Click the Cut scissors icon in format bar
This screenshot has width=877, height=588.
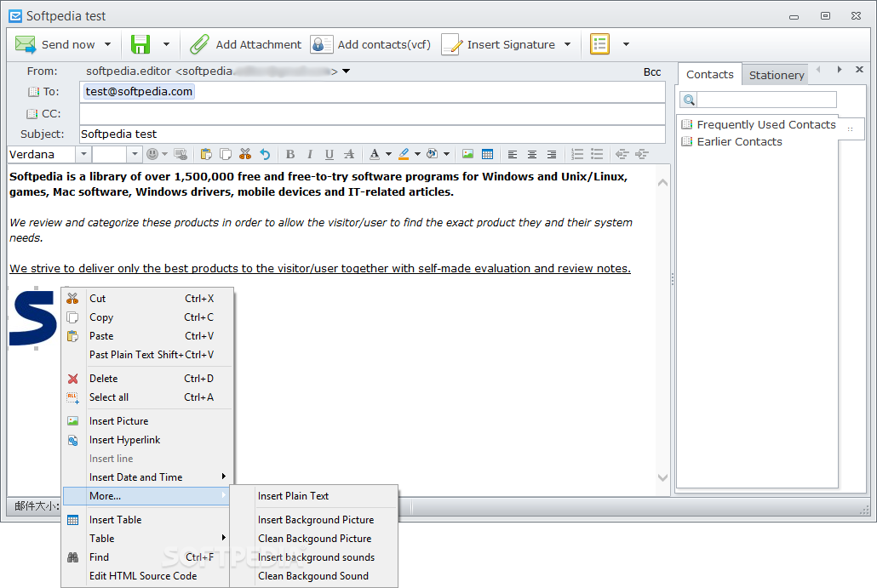(245, 154)
